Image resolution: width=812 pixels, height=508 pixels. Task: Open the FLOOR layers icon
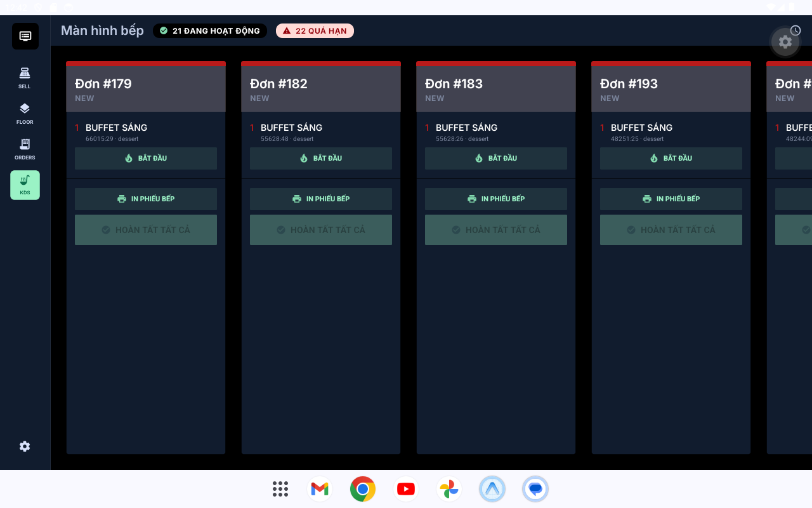pos(25,113)
